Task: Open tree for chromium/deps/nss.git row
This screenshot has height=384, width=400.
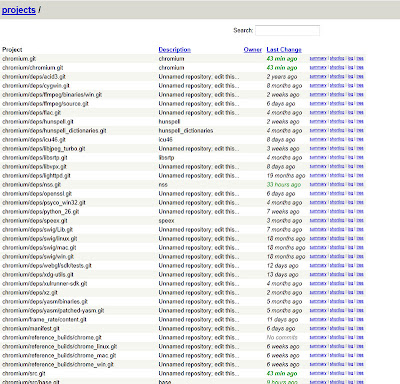Action: tap(360, 185)
